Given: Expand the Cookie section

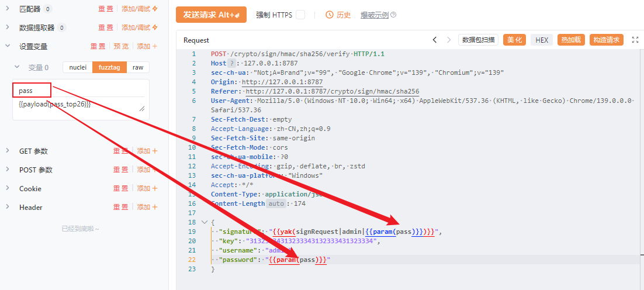Looking at the screenshot, I should [x=8, y=188].
